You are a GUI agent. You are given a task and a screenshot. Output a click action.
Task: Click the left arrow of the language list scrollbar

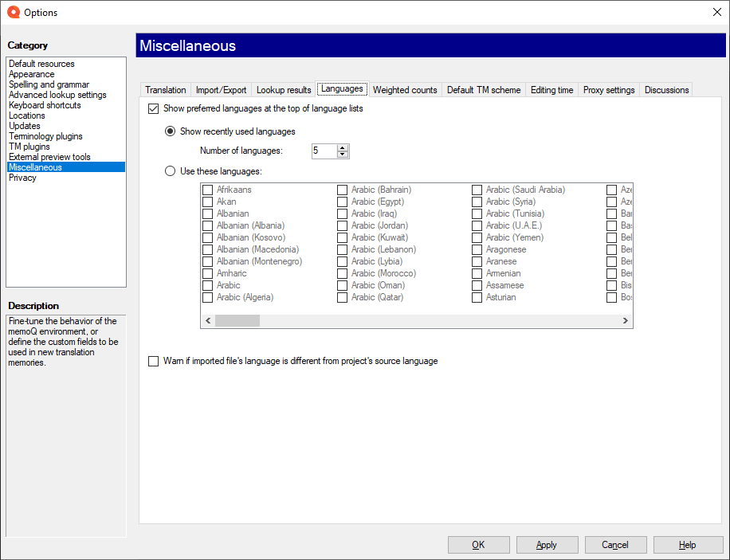(x=208, y=320)
